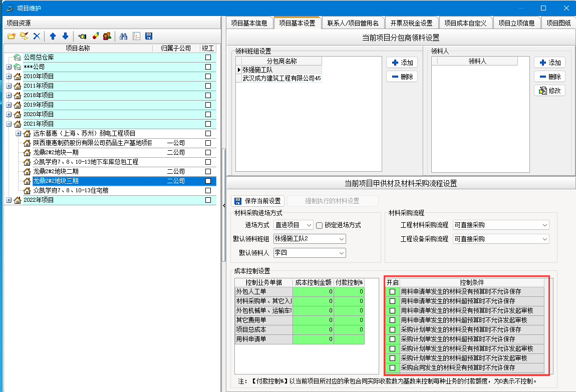Viewport: 576px width, 392px height.
Task: Click the blue X delete icon
Action: [37, 36]
